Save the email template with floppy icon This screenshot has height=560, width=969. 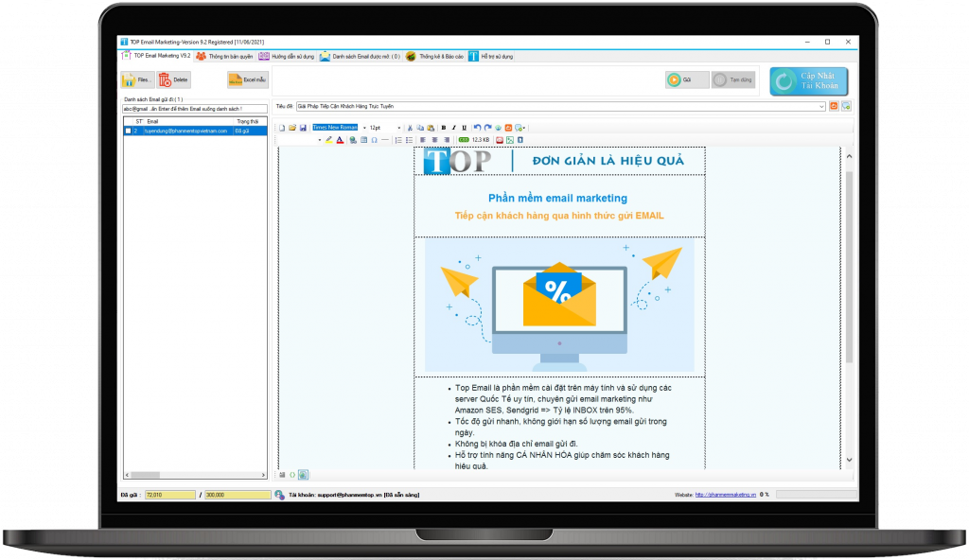tap(303, 128)
